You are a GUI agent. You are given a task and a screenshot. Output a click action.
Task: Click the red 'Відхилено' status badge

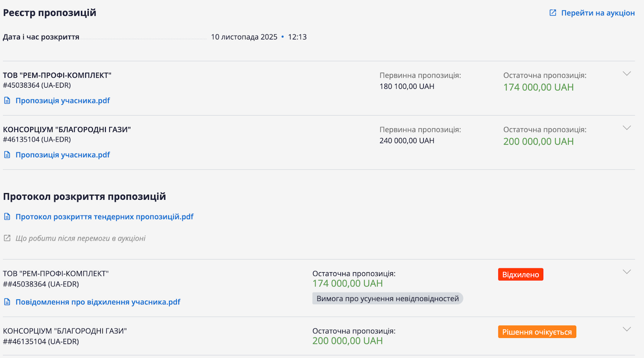[x=520, y=275]
